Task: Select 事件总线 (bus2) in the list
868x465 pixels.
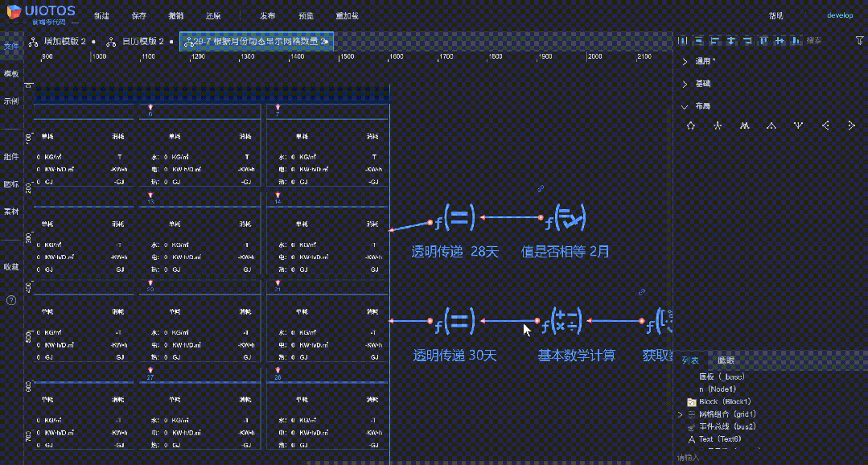Action: (727, 427)
